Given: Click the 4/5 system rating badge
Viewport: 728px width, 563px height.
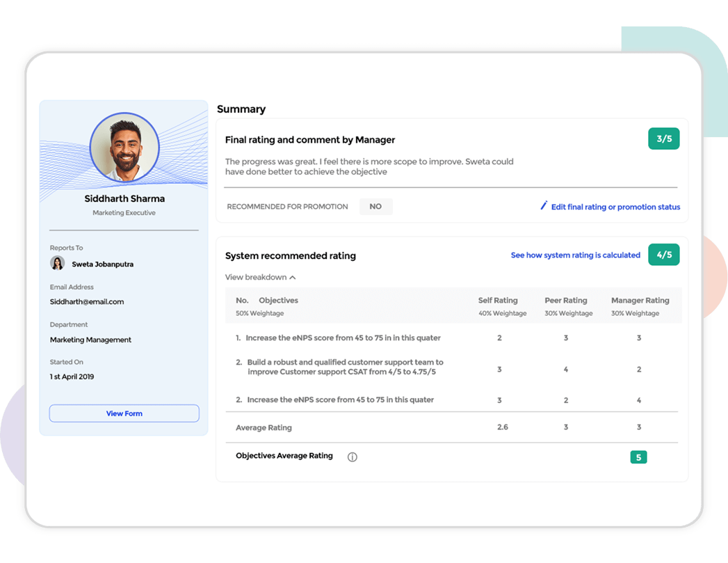Looking at the screenshot, I should [663, 255].
